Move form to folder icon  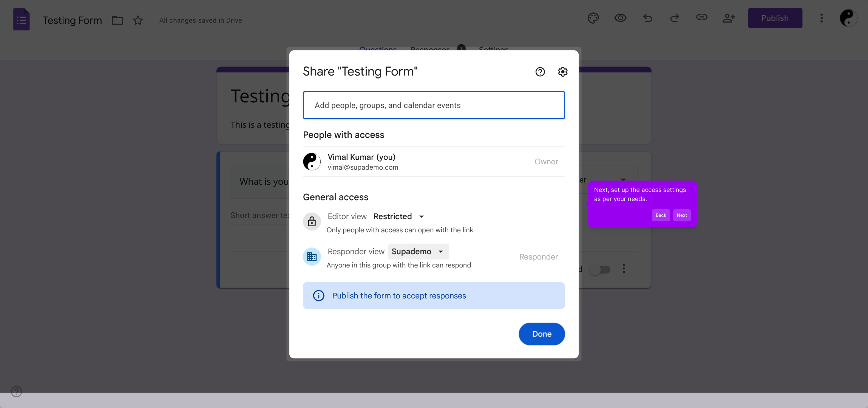pyautogui.click(x=117, y=20)
